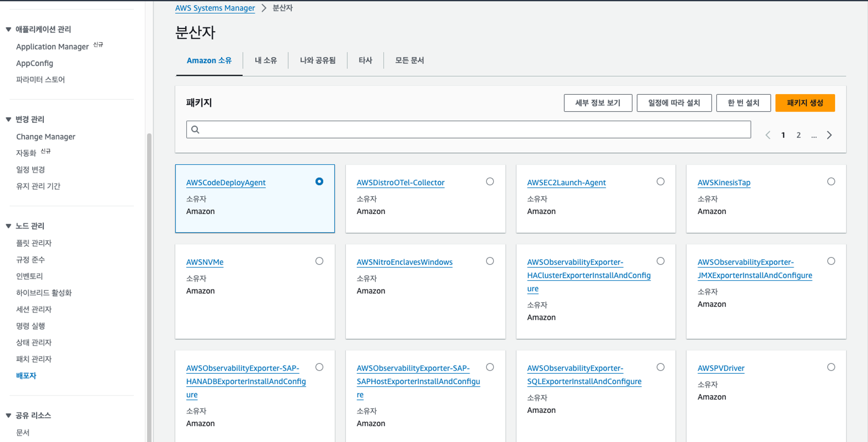The width and height of the screenshot is (868, 442).
Task: Open AWSKinesisTap package link
Action: pos(724,183)
